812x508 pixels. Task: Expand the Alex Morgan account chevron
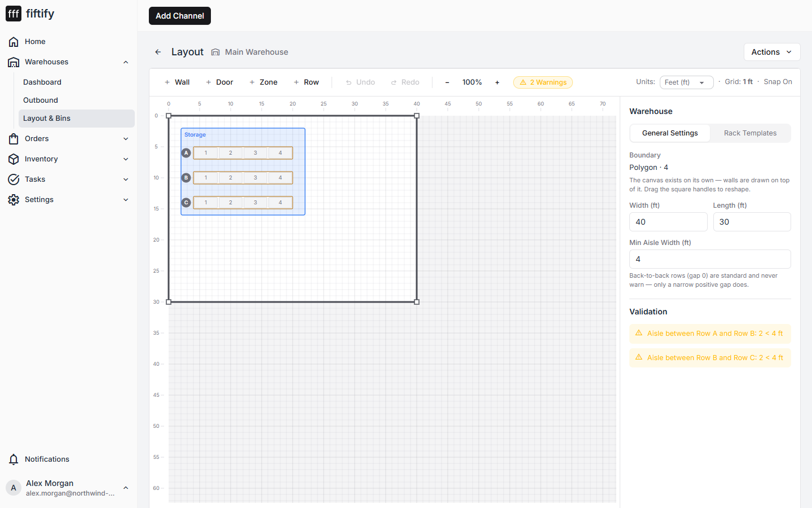click(x=126, y=488)
